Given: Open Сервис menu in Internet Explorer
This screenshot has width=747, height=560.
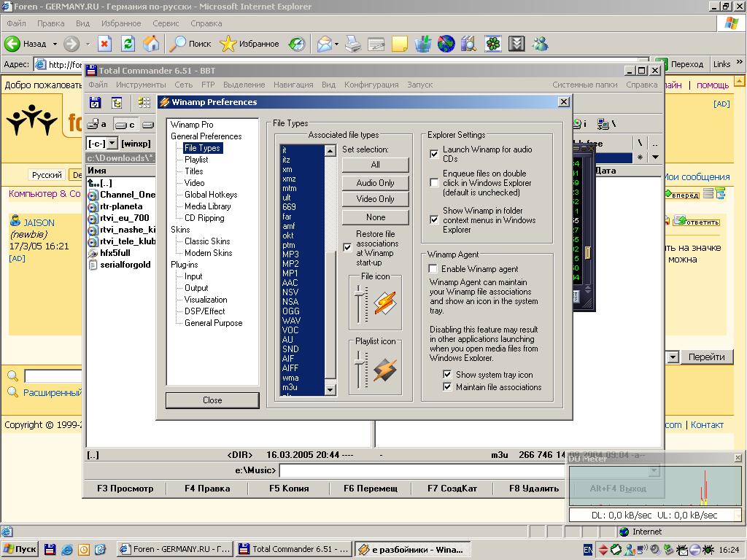Looking at the screenshot, I should pyautogui.click(x=166, y=23).
